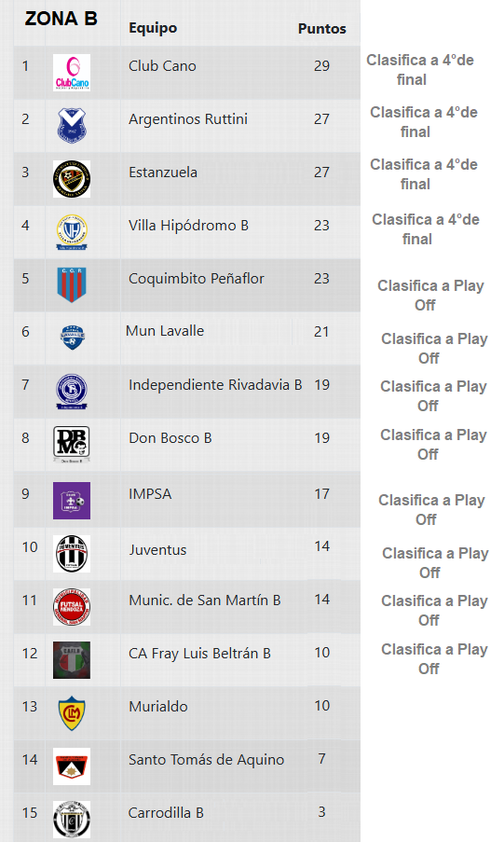Click the Equipo column header

pyautogui.click(x=153, y=29)
